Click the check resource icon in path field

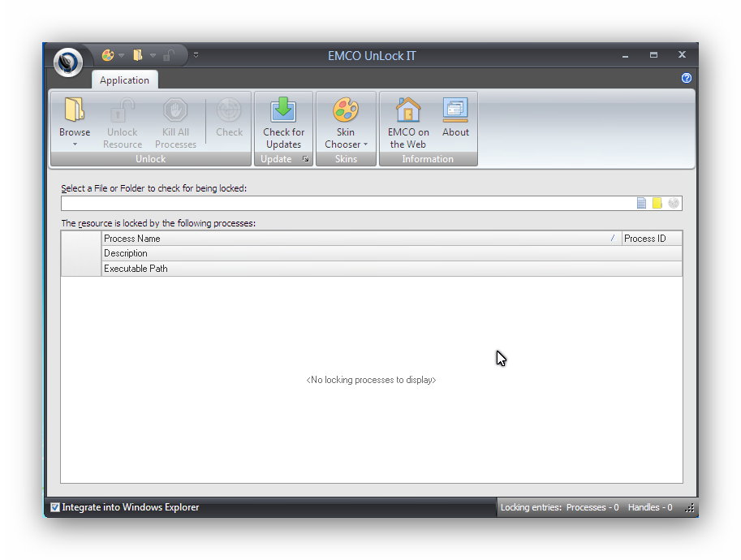click(674, 203)
